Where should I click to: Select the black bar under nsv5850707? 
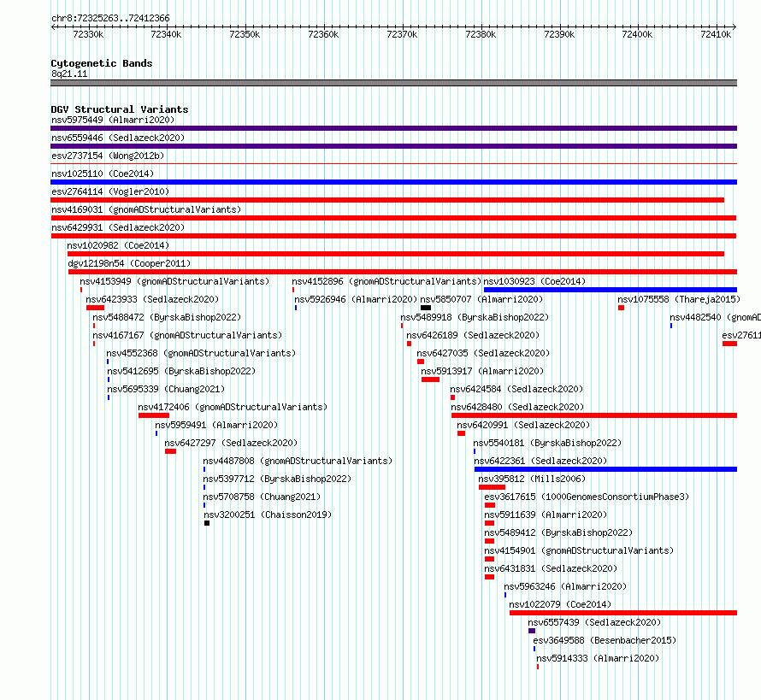coord(426,308)
